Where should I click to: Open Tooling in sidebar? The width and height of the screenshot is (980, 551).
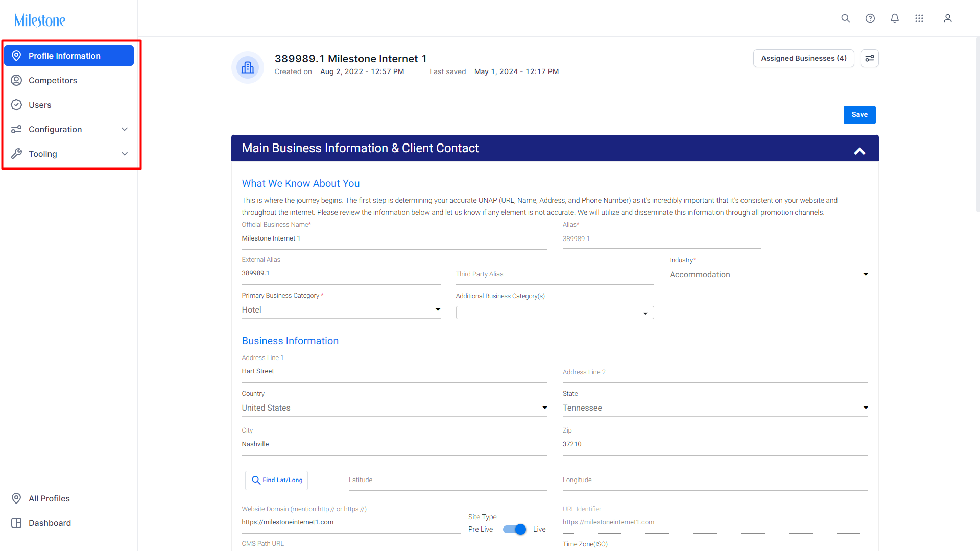pos(69,154)
